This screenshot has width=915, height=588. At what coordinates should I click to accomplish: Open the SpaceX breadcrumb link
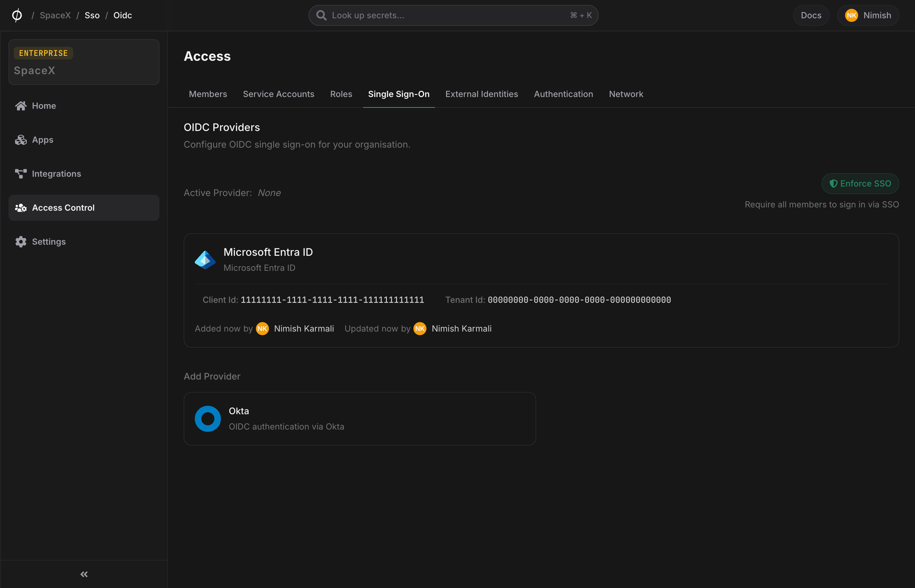[x=55, y=15]
